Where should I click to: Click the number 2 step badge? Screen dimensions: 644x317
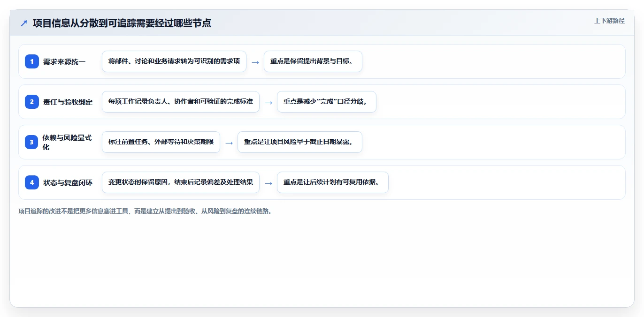(x=32, y=102)
